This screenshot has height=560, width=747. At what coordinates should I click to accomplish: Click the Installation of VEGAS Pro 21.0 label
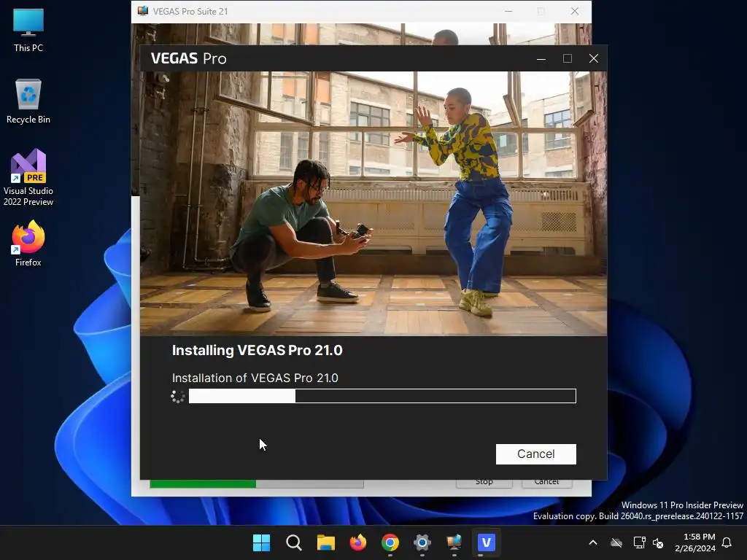255,378
